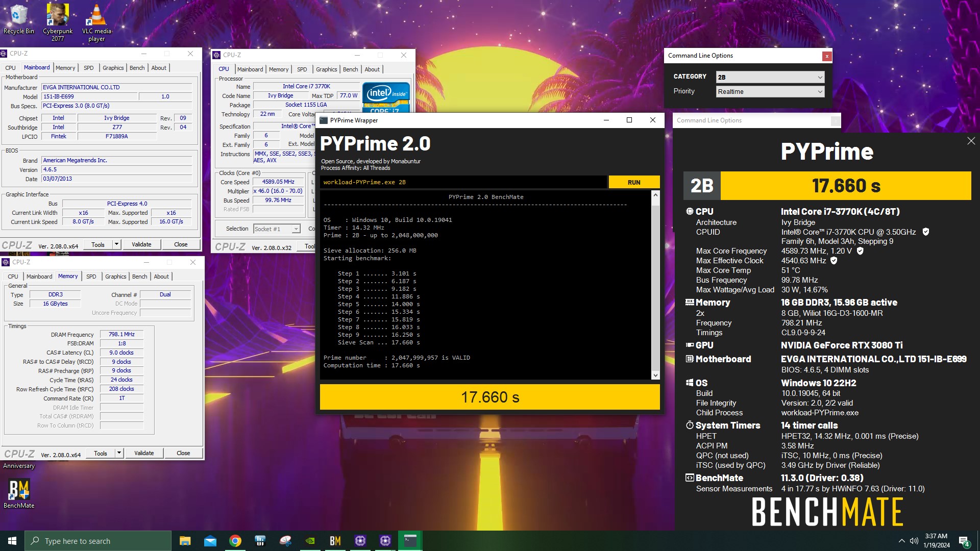Screen dimensions: 980x551
Task: Click the workload-PYPrime.exe 2B command field
Action: pos(463,182)
